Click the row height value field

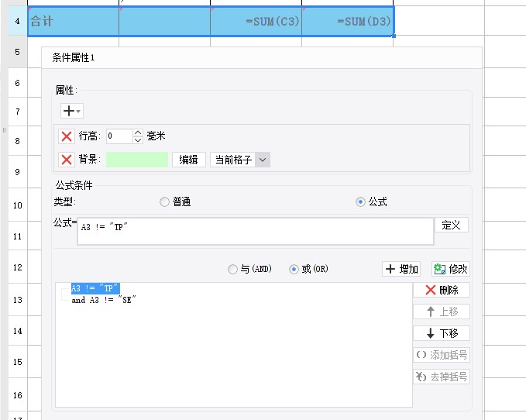[119, 136]
